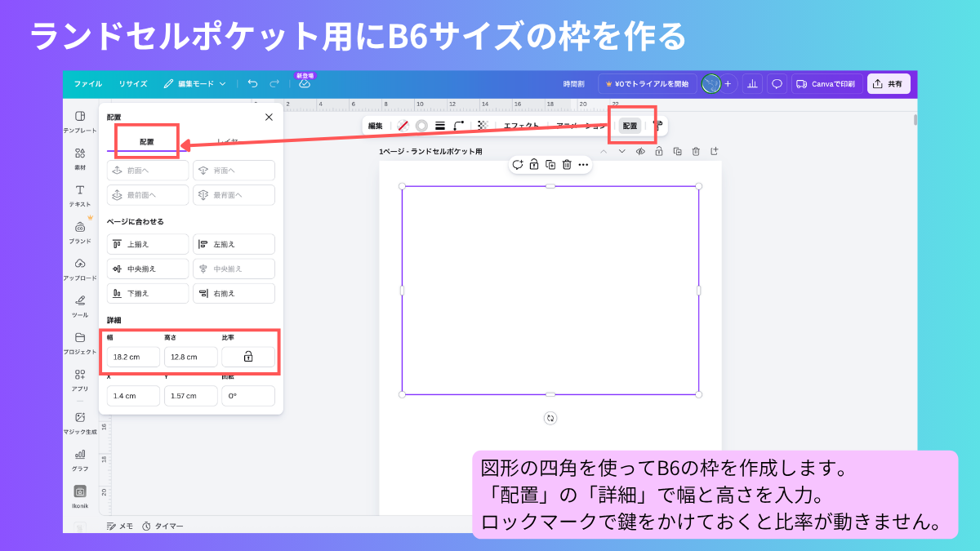Open the 素材 elements panel
This screenshot has width=980, height=551.
click(80, 158)
